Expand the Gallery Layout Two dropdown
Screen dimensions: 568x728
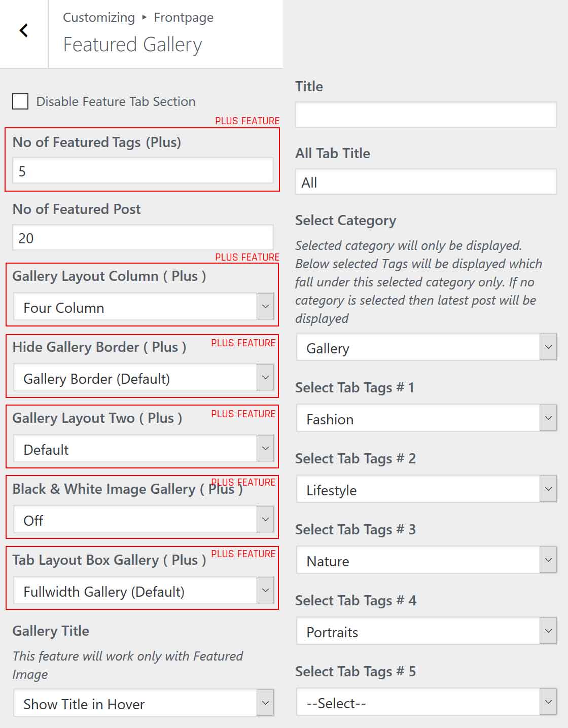pyautogui.click(x=144, y=449)
